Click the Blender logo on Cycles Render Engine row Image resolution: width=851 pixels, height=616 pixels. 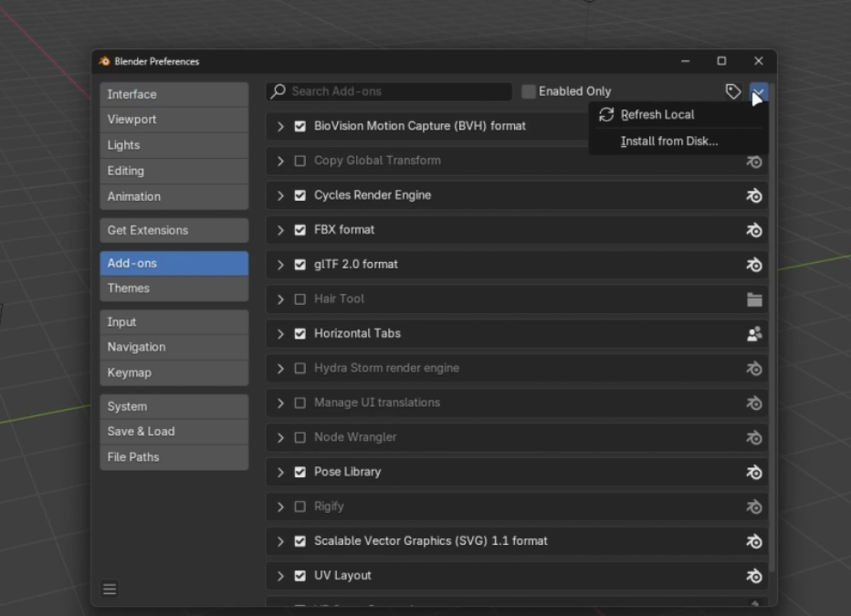754,195
